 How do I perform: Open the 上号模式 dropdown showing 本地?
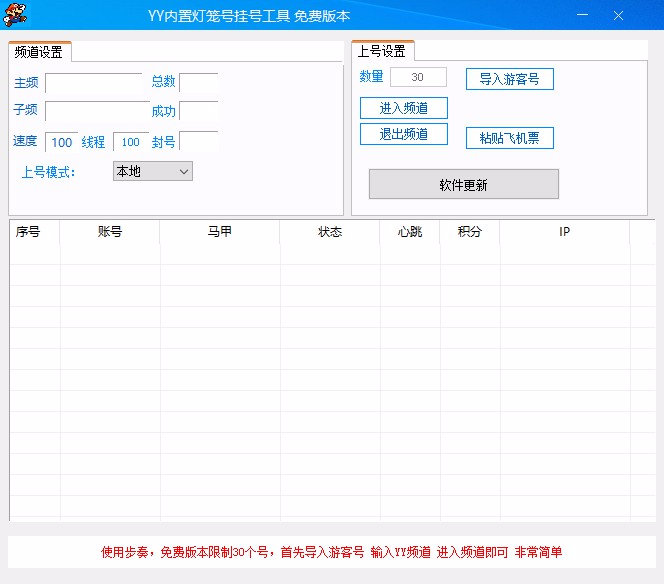coord(152,171)
